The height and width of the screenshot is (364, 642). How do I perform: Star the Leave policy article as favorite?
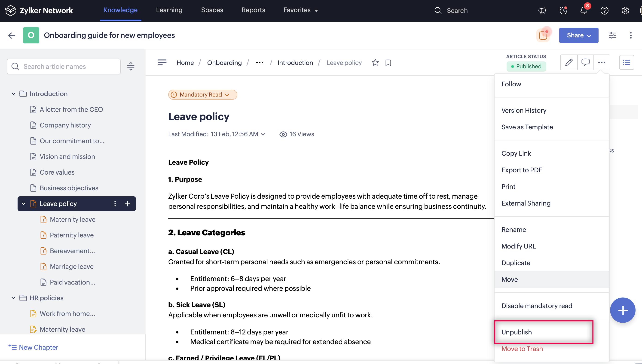pyautogui.click(x=375, y=63)
